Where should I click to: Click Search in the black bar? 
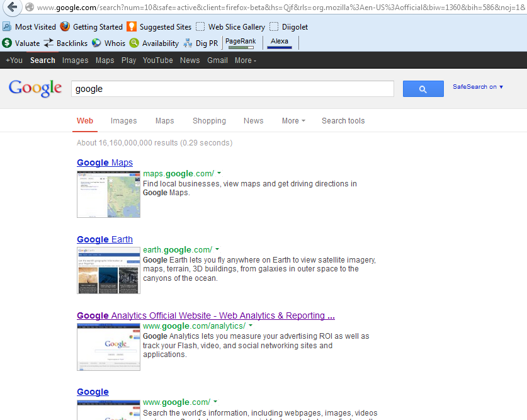tap(43, 60)
